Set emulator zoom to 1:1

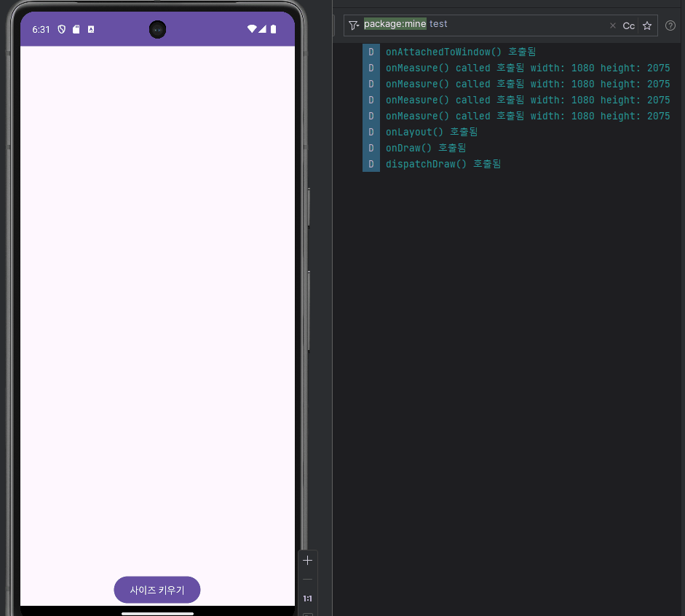pos(307,598)
